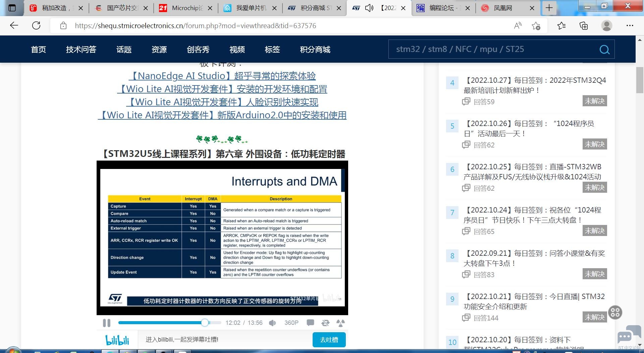Viewport: 644px width, 353px height.
Task: Open Settings and more menu
Action: (x=630, y=26)
